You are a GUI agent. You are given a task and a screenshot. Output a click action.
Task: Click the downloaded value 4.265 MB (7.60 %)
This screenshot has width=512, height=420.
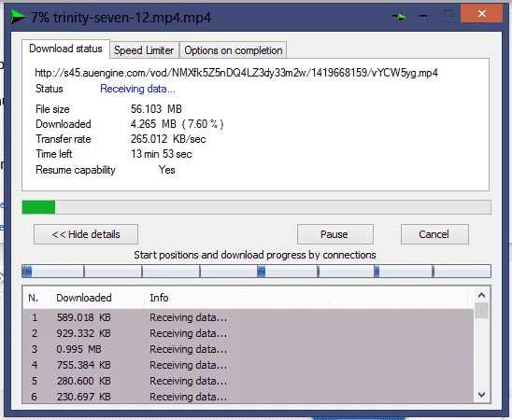point(177,124)
